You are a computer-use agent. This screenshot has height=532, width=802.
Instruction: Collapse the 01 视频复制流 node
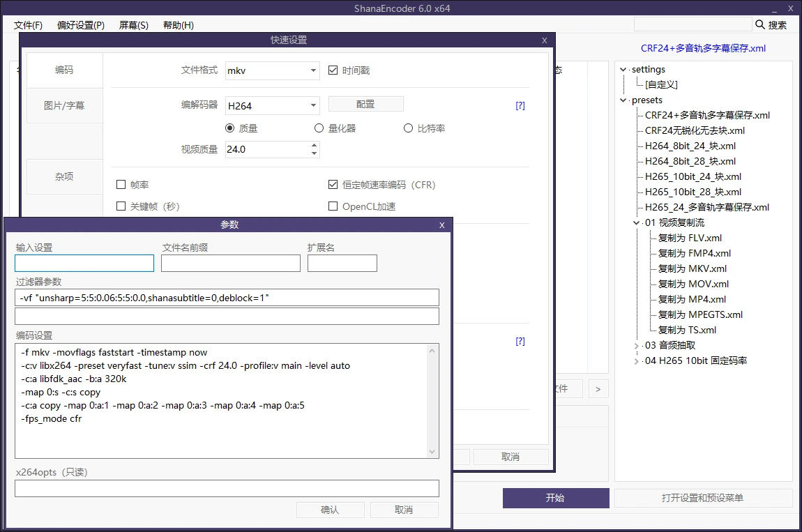click(636, 223)
